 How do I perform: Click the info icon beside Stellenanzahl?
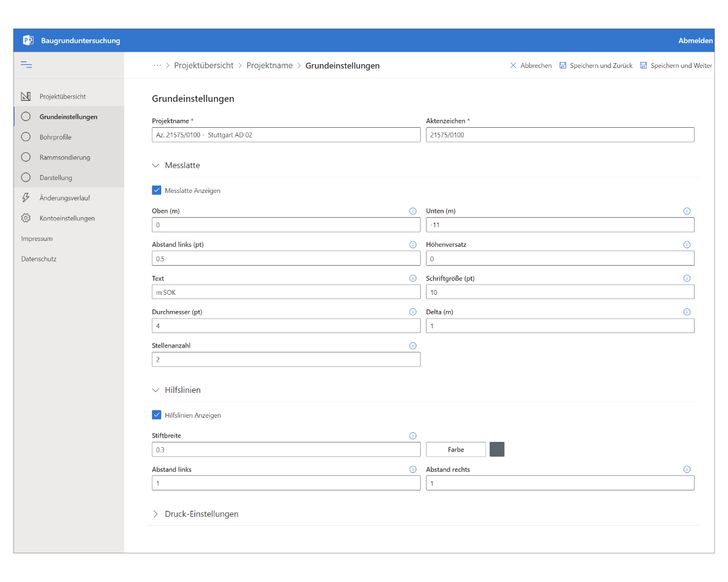(413, 346)
